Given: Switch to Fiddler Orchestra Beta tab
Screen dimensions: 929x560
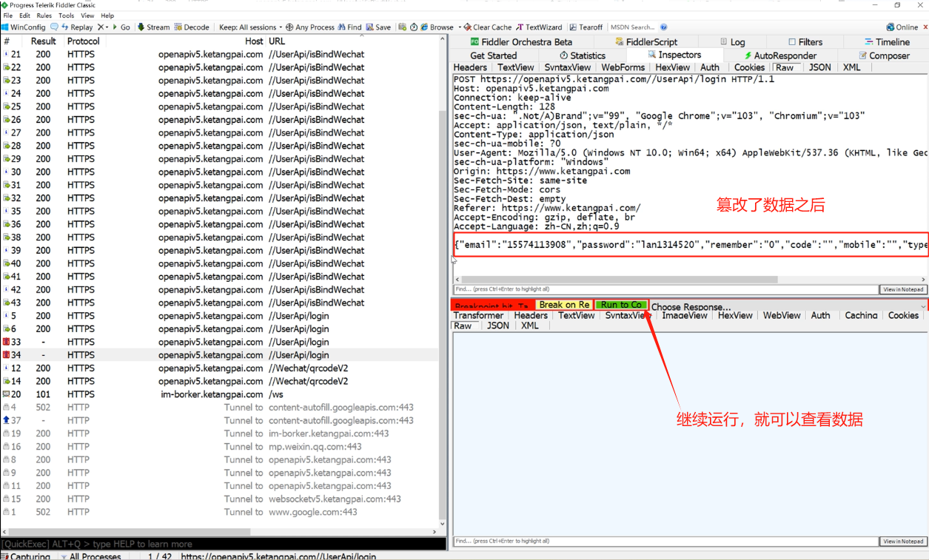Looking at the screenshot, I should (521, 42).
